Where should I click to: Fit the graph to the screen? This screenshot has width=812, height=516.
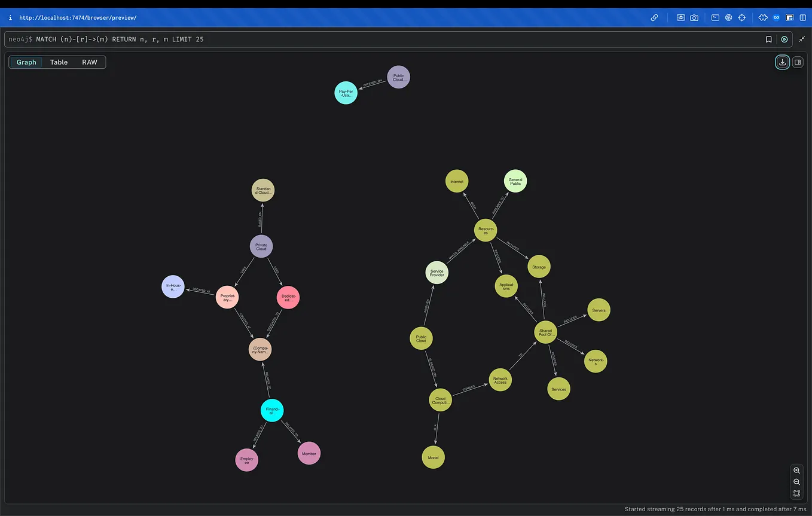(x=797, y=493)
